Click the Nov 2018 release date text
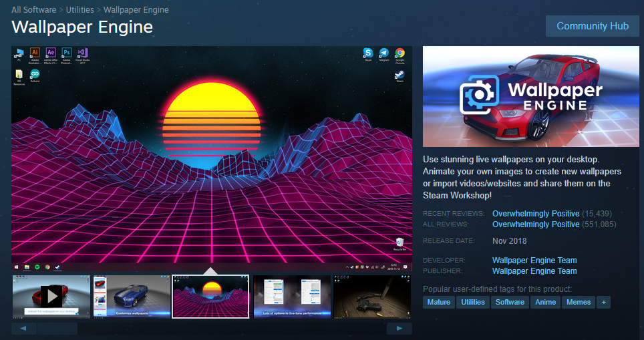Image resolution: width=644 pixels, height=340 pixels. 509,241
